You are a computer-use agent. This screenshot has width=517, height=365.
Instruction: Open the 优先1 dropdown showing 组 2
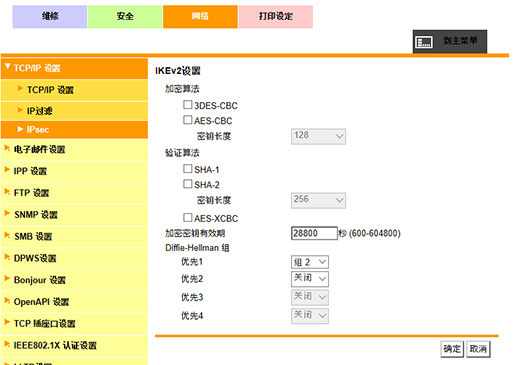[x=310, y=262]
